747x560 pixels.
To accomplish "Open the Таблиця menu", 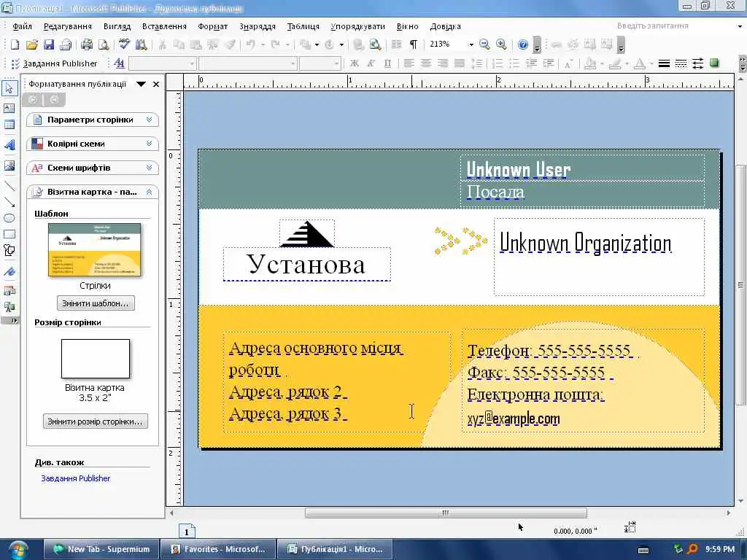I will [x=303, y=26].
